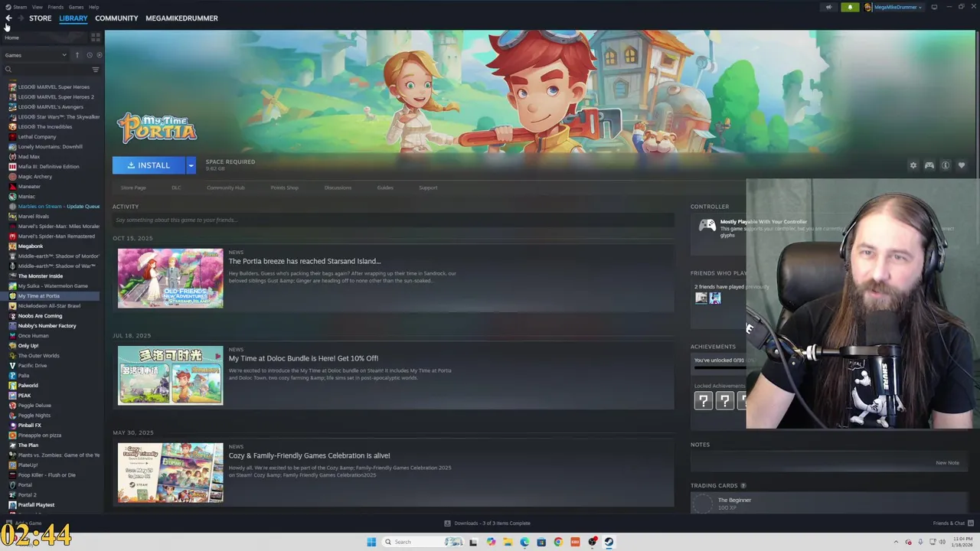Open the Games filter dropdown

click(x=35, y=55)
